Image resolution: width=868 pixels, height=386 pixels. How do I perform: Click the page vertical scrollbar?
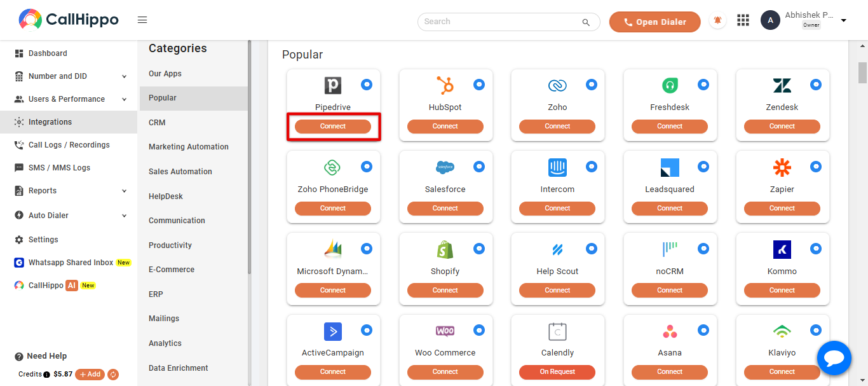[x=862, y=73]
